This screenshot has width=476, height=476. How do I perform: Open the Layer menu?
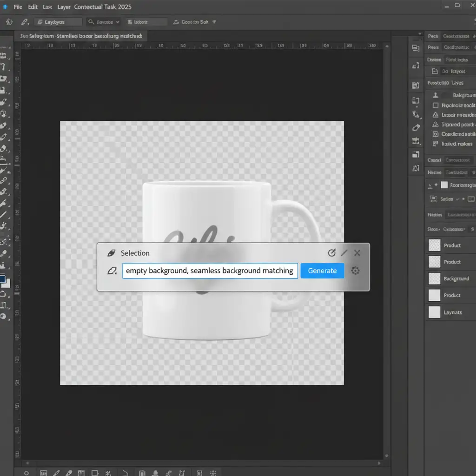click(64, 7)
